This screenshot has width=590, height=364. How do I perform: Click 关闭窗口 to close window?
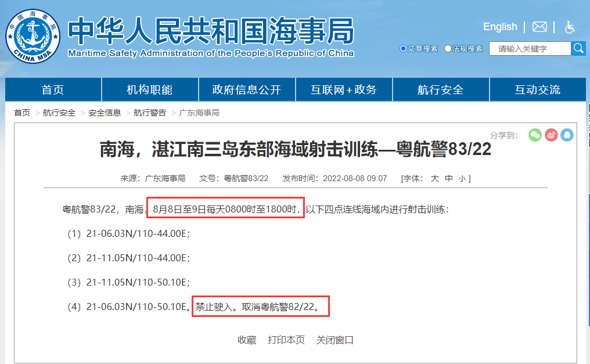point(335,340)
